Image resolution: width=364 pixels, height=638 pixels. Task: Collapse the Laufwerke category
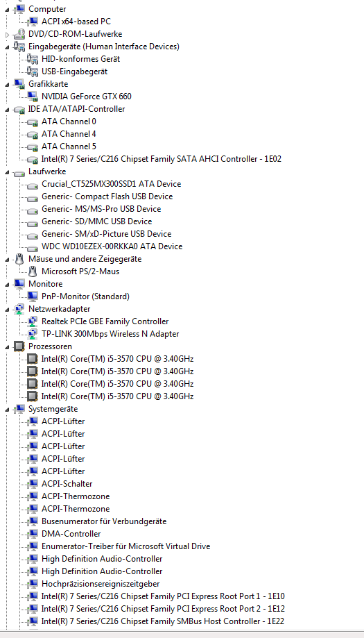(7, 173)
